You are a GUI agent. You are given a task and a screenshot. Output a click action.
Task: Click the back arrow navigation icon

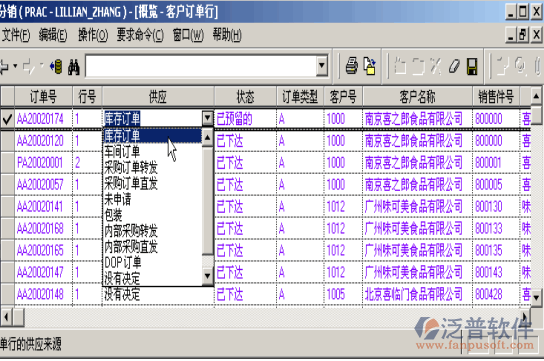5,66
